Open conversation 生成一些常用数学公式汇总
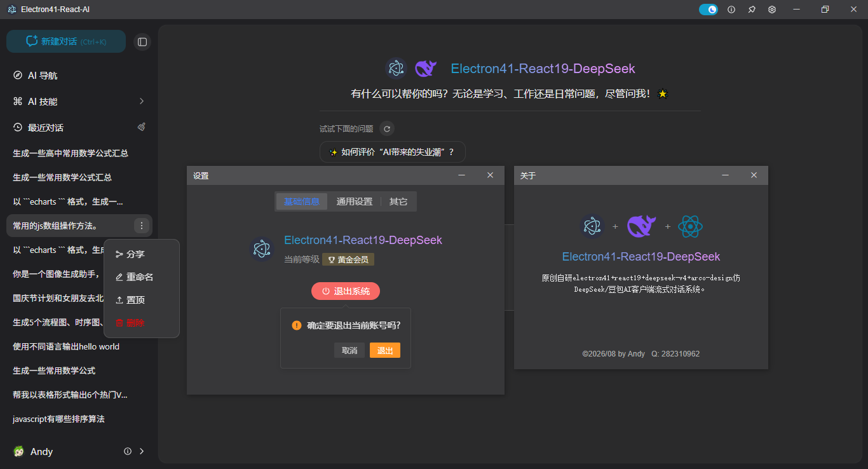Screen dimensions: 868x469 (x=79, y=177)
